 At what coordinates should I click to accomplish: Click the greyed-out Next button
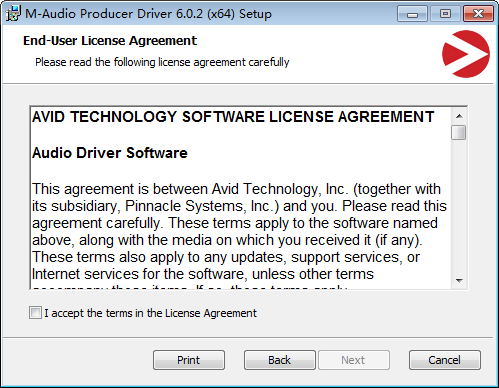coord(354,360)
